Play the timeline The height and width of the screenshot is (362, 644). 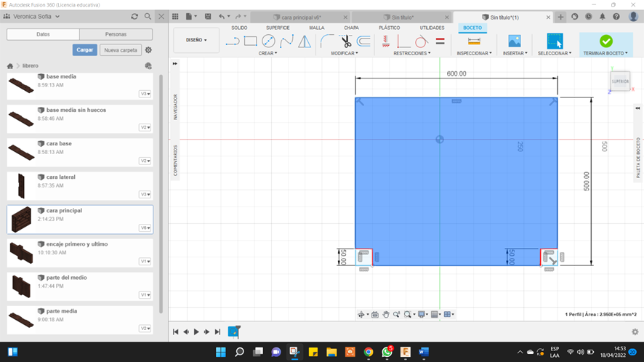[196, 331]
